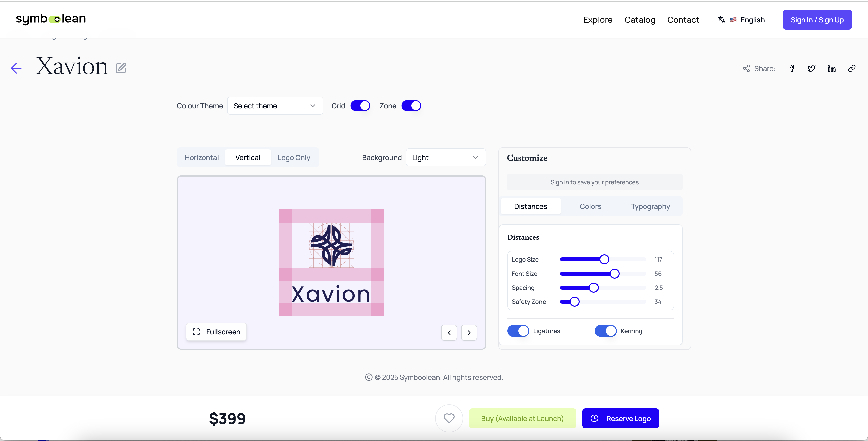Click the Safety Zone value 34
Screen dimensions: 868x441
[x=658, y=302]
